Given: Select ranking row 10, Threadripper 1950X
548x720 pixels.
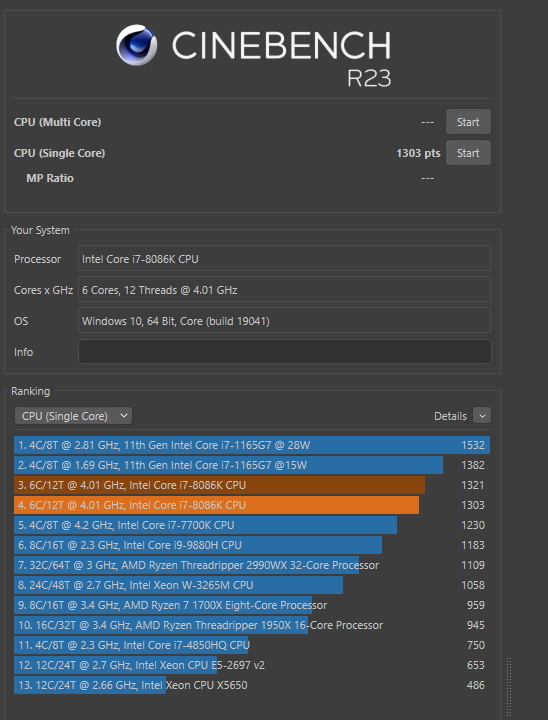Looking at the screenshot, I should pyautogui.click(x=252, y=625).
